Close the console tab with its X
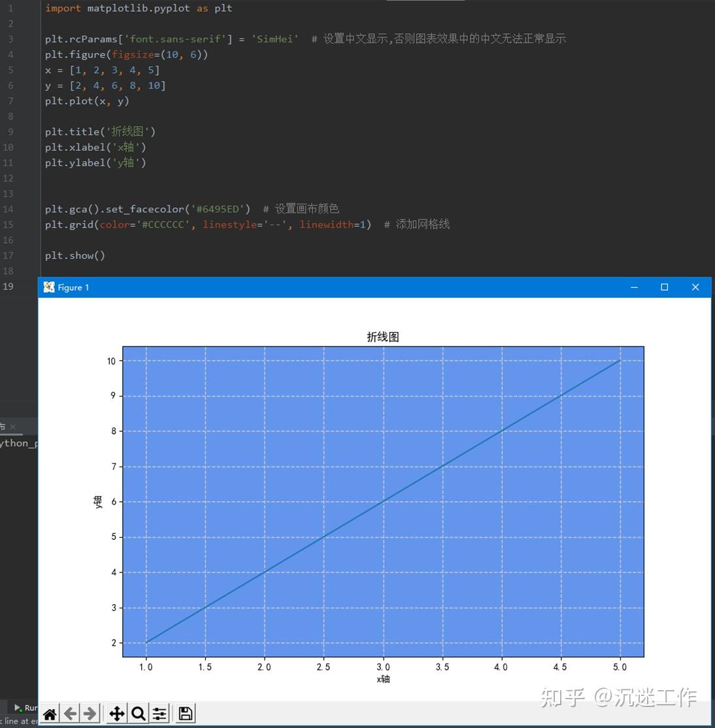The image size is (715, 728). (12, 426)
